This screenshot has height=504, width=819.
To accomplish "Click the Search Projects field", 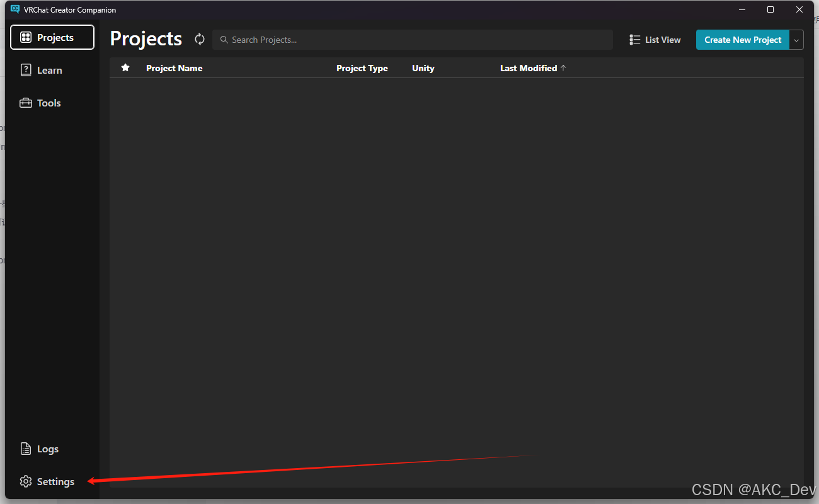I will [x=413, y=40].
